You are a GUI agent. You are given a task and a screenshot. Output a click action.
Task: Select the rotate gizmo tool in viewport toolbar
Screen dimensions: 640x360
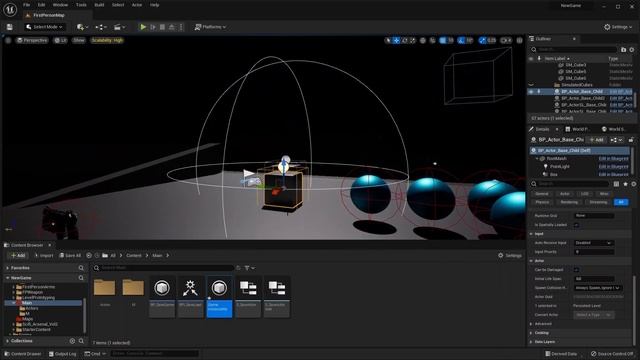pos(404,40)
